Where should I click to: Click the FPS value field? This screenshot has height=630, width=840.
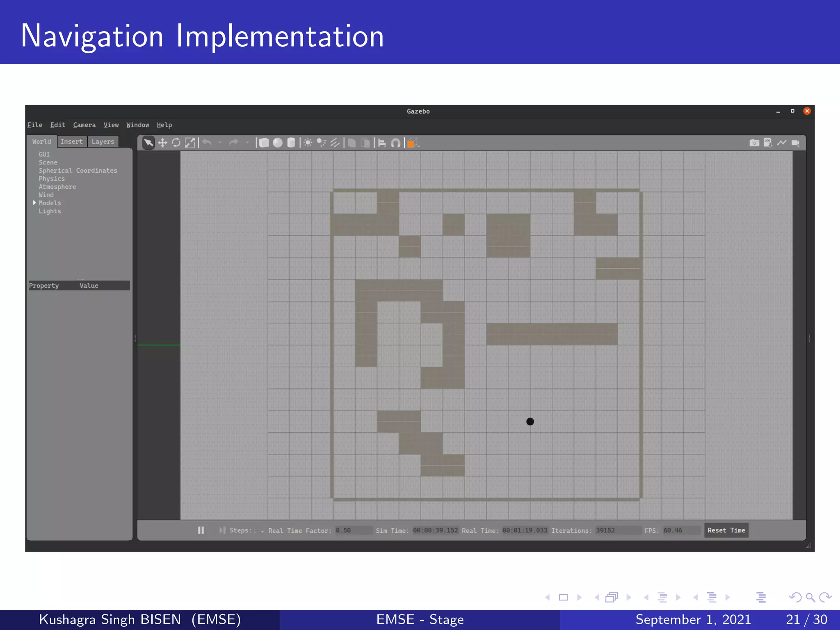click(x=681, y=530)
